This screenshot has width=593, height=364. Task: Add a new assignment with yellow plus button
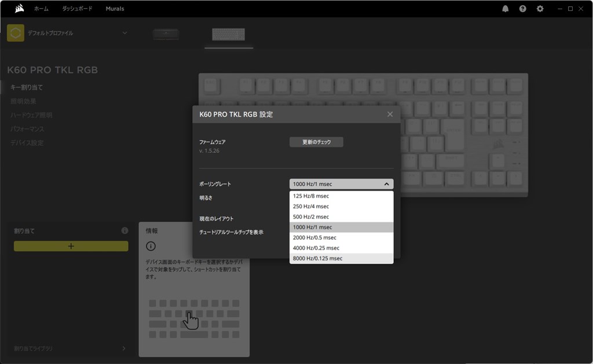[71, 246]
